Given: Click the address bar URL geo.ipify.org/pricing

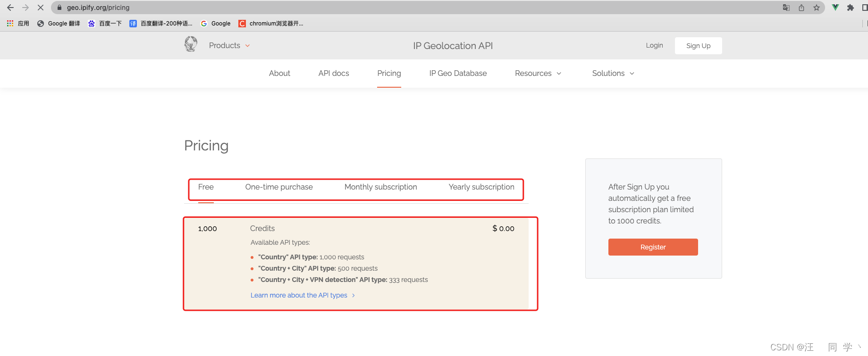Looking at the screenshot, I should point(98,8).
